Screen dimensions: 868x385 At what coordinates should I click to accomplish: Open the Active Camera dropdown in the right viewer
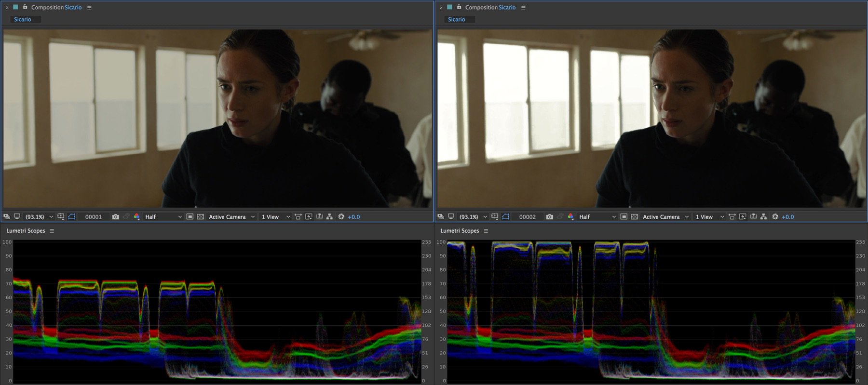pyautogui.click(x=665, y=217)
